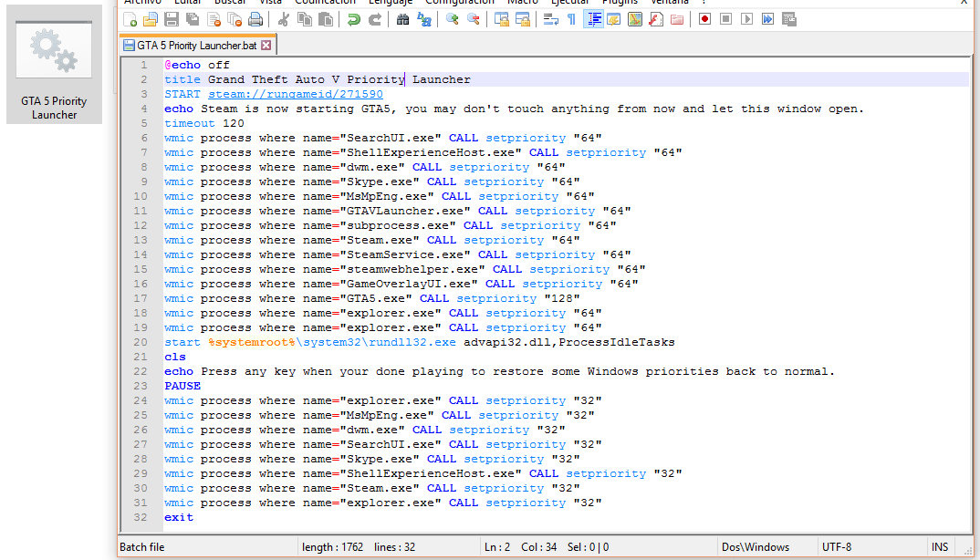Screen dimensions: 980x560
Task: Click "@echo off" on line 1
Action: 197,65
